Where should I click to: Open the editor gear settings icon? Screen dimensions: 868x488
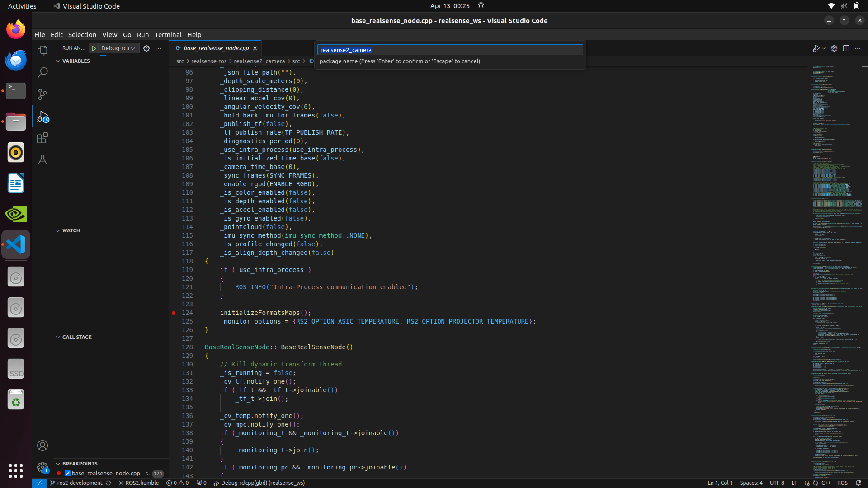(x=834, y=48)
